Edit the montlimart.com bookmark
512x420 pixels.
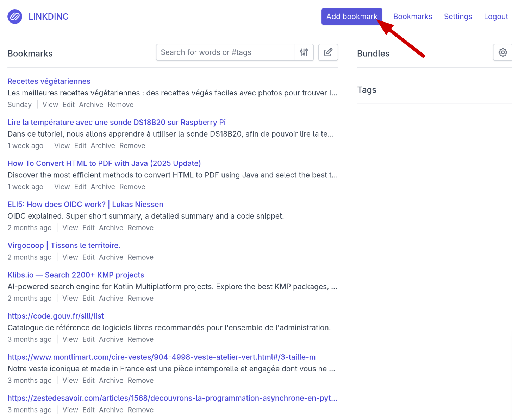pos(89,381)
